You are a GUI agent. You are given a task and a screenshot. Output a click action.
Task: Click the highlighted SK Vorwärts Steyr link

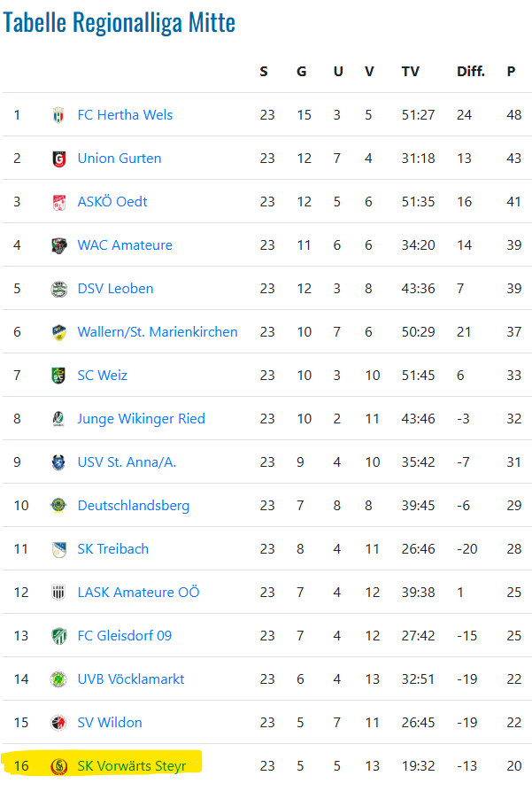pos(132,766)
